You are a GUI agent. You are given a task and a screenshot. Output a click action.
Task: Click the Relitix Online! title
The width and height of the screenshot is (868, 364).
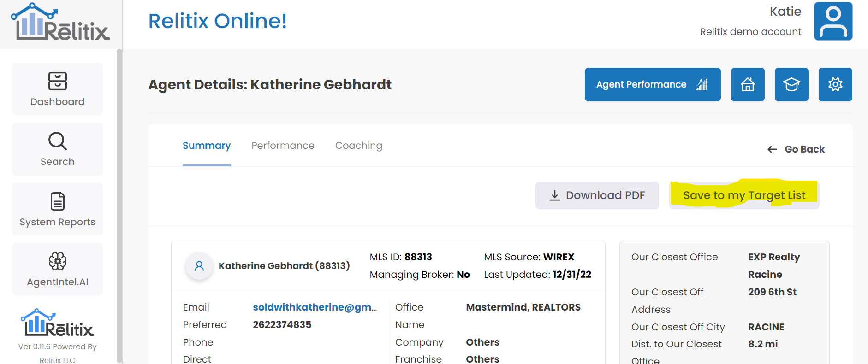[x=217, y=21]
